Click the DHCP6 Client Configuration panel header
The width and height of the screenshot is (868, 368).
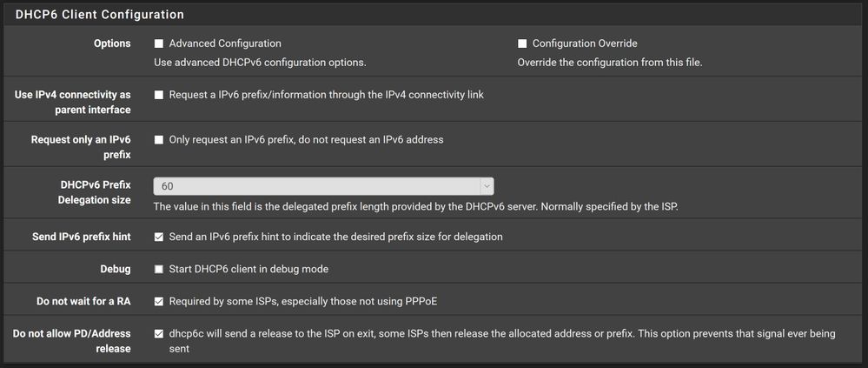tap(100, 15)
